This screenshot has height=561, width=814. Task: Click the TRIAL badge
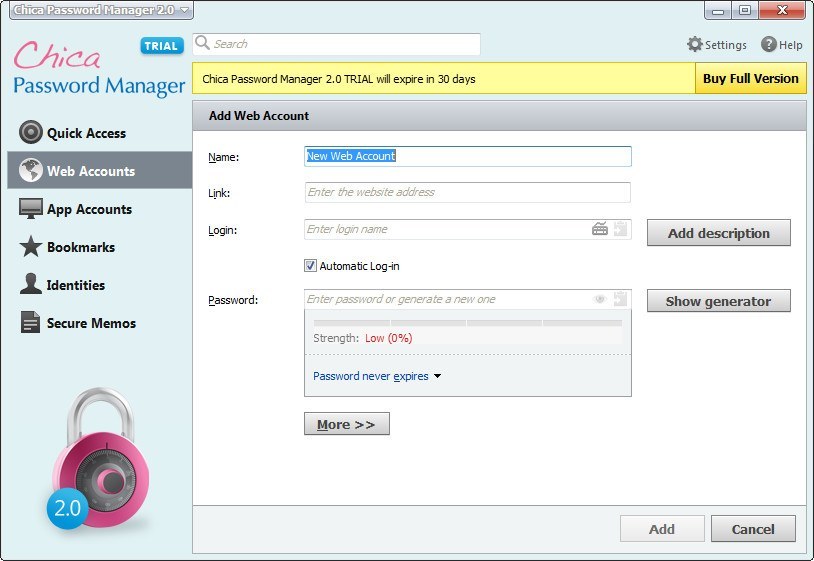[161, 46]
